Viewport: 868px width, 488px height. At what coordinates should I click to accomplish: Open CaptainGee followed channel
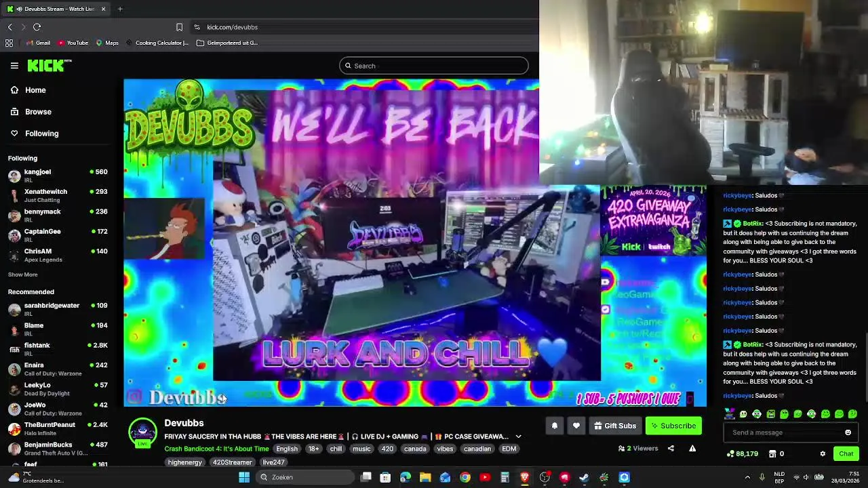pyautogui.click(x=58, y=235)
